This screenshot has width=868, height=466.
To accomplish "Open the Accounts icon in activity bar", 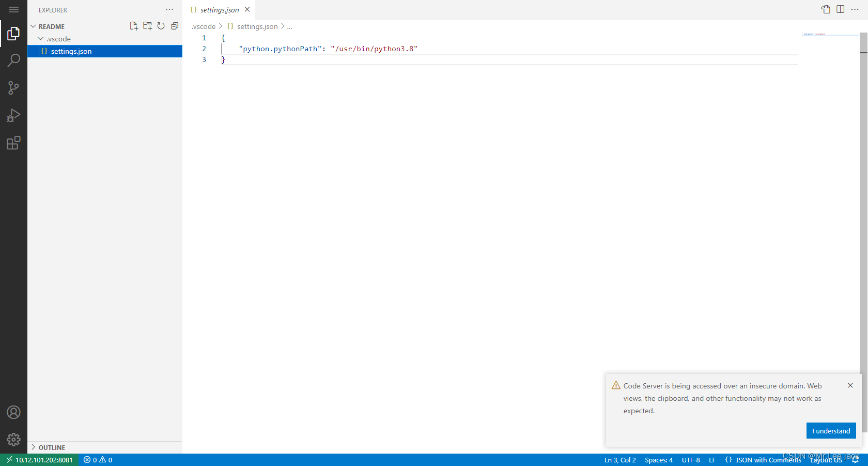I will coord(13,412).
